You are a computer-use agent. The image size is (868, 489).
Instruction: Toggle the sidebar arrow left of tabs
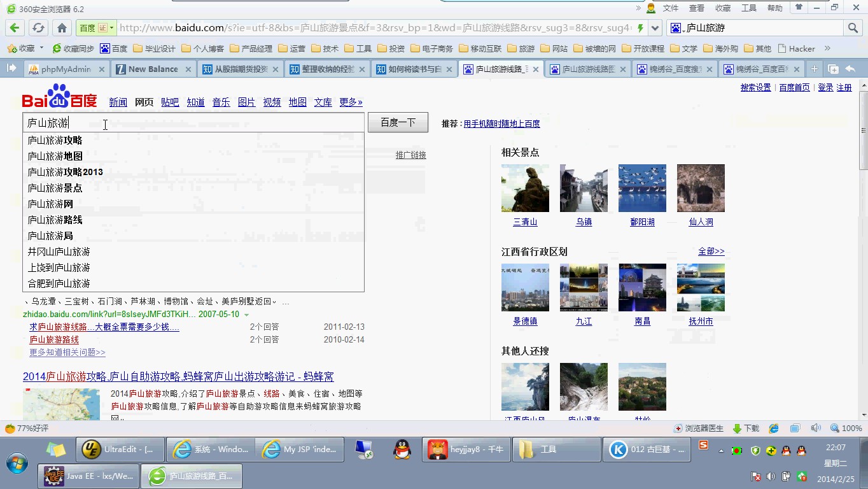coord(11,68)
